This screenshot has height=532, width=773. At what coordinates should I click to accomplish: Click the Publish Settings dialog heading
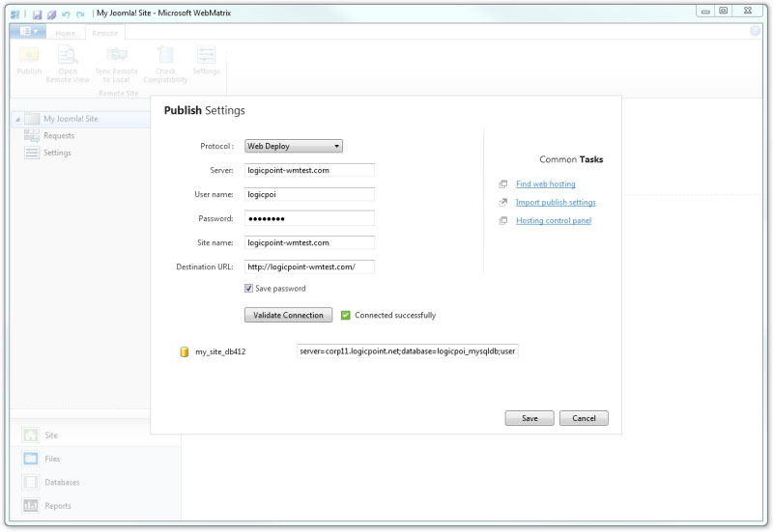coord(204,110)
